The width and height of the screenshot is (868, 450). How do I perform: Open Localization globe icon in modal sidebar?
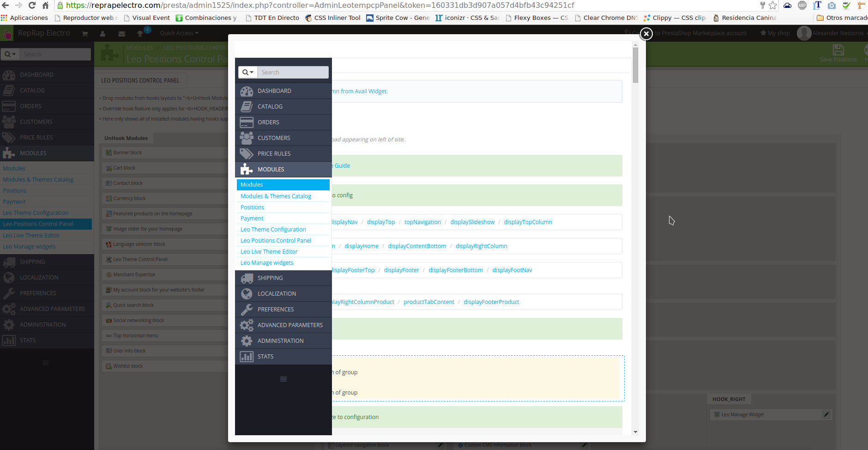247,294
